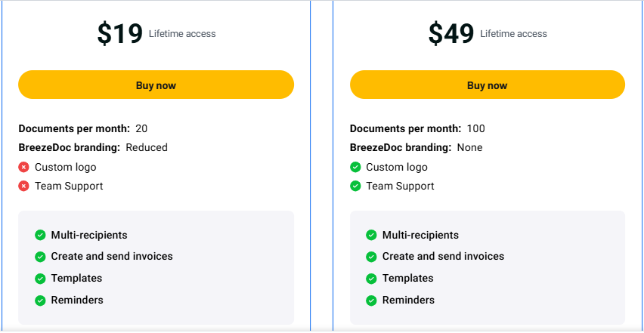Click green check beside Custom logo, $49 plan
Screen dimensions: 644x333
pyautogui.click(x=355, y=167)
